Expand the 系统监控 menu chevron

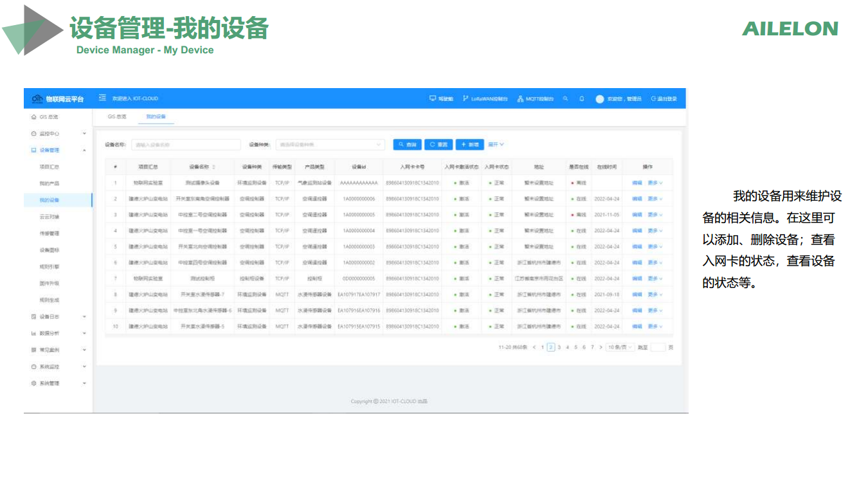pyautogui.click(x=84, y=367)
